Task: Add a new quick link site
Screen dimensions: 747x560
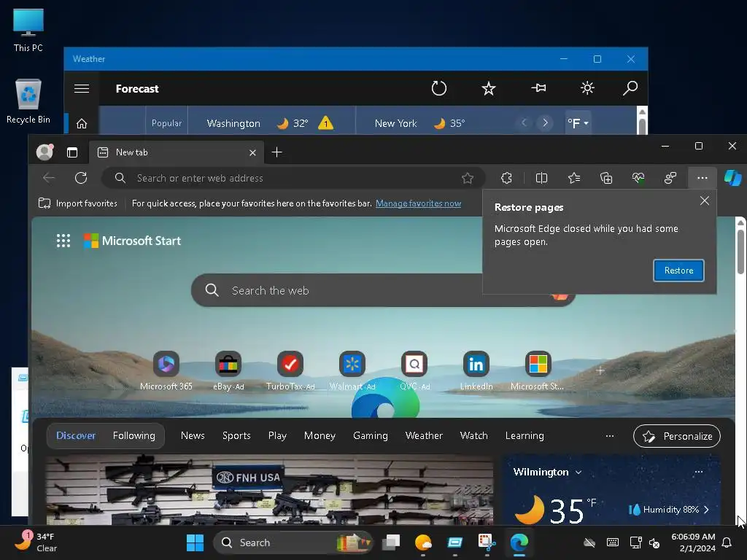Action: point(600,370)
